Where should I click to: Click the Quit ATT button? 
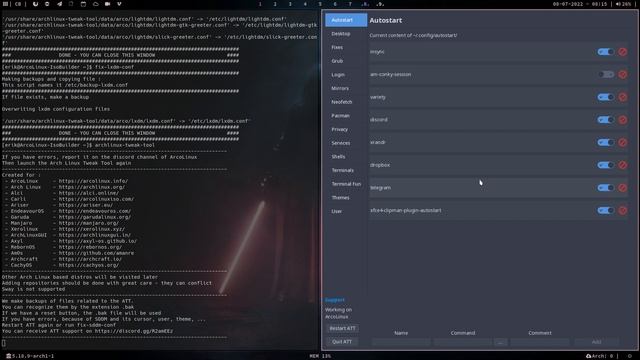pyautogui.click(x=342, y=342)
